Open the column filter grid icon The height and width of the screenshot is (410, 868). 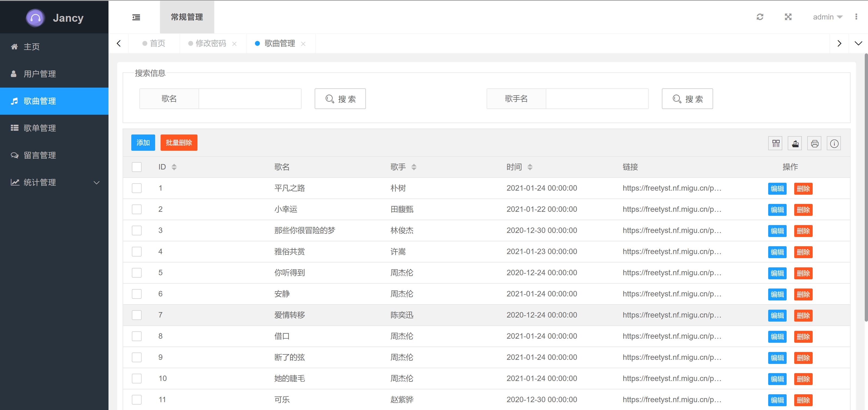(775, 143)
